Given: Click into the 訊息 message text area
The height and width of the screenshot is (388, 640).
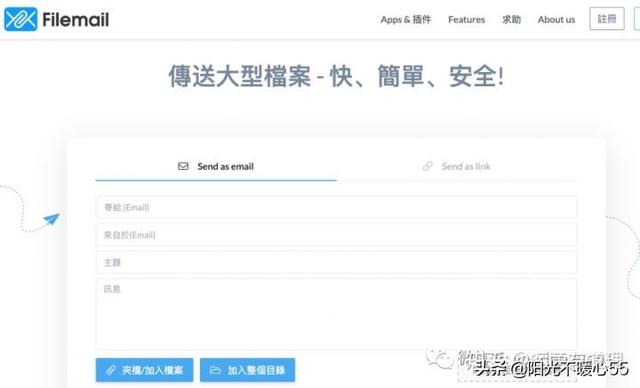Looking at the screenshot, I should [x=336, y=314].
